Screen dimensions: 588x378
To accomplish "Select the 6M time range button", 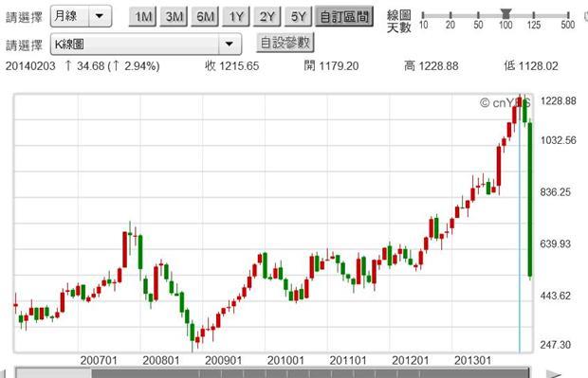I will (205, 17).
